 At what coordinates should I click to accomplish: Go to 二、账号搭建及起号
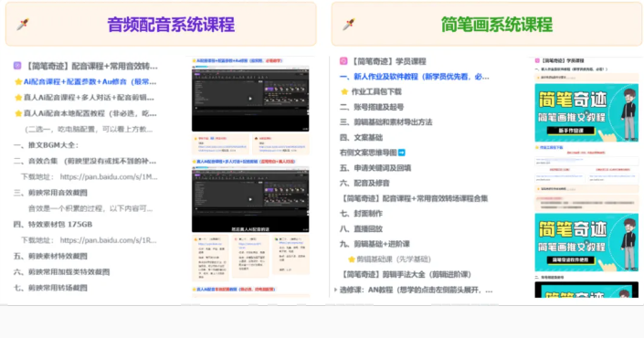point(372,107)
